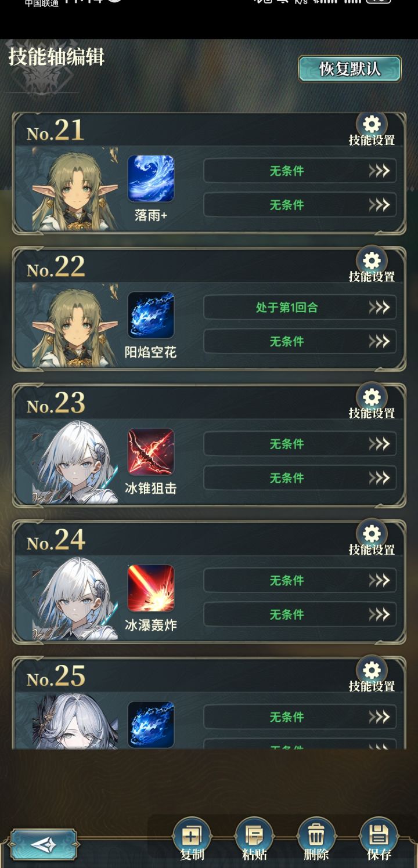Screen dimensions: 418x868
Task: Select the 冰锥狙击 skill icon
Action: tap(151, 452)
